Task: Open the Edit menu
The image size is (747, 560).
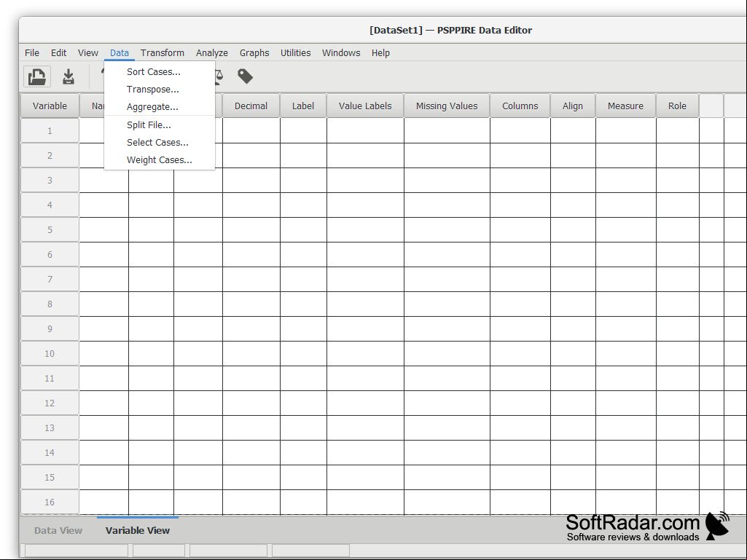Action: 58,53
